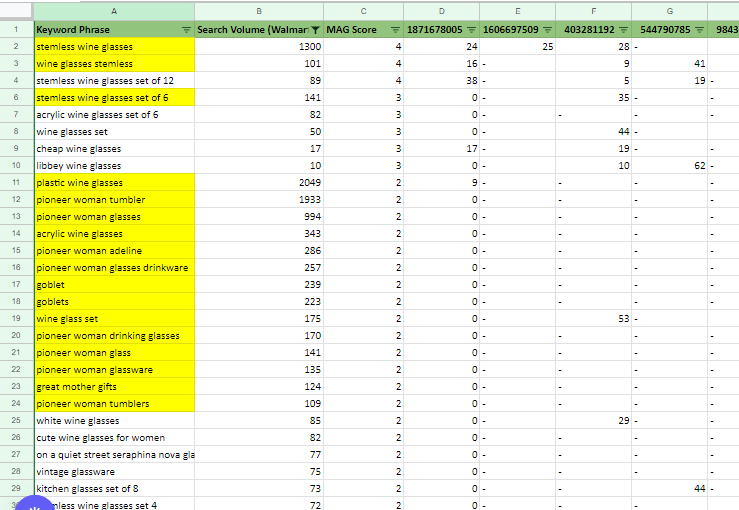Image resolution: width=739 pixels, height=510 pixels.
Task: Open filter dropdown for MAG Score
Action: (395, 30)
